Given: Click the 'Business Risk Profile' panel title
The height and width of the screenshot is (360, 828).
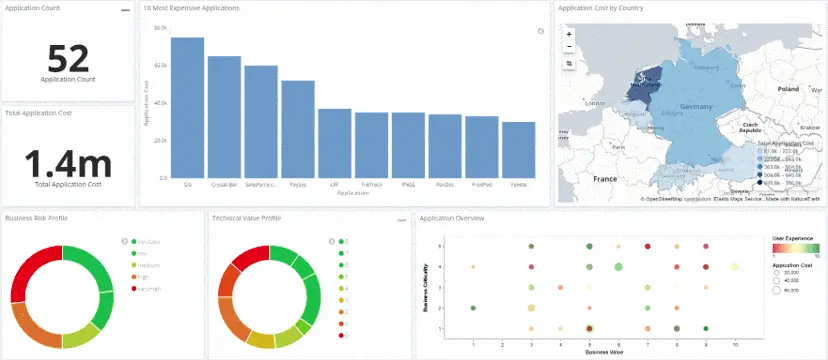Looking at the screenshot, I should pos(36,218).
